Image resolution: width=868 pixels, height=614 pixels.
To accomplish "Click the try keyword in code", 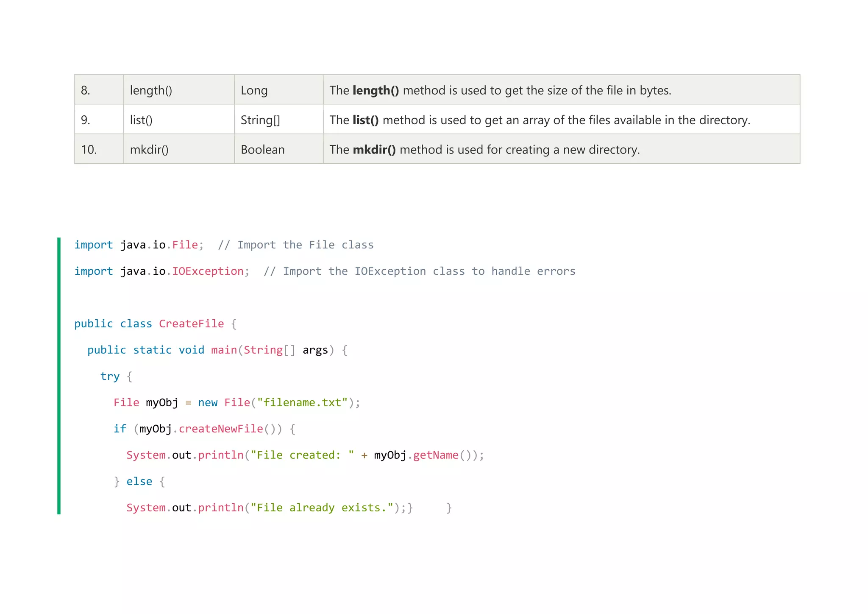I will 110,377.
